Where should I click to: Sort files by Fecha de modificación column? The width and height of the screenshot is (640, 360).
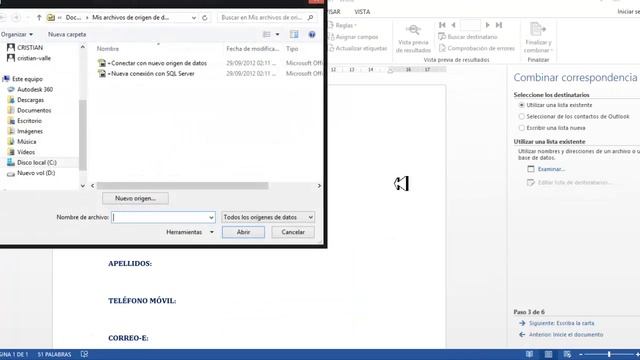tap(253, 49)
